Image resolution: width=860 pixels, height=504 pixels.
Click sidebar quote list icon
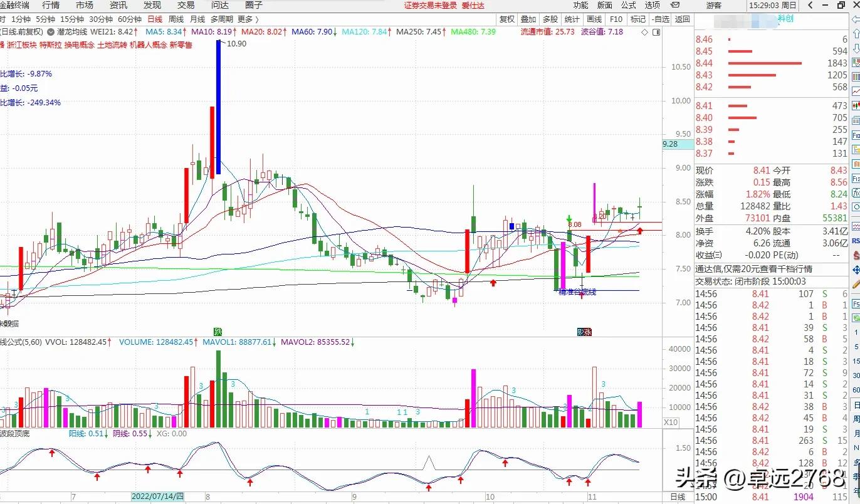[856, 63]
